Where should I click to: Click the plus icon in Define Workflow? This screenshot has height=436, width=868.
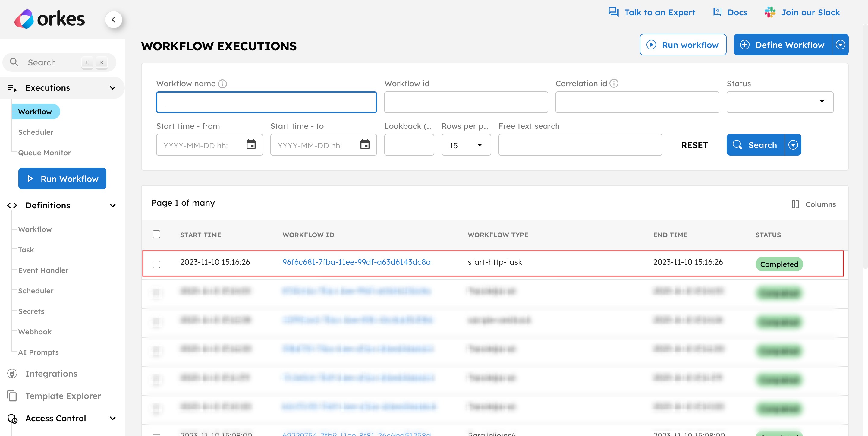pos(745,45)
